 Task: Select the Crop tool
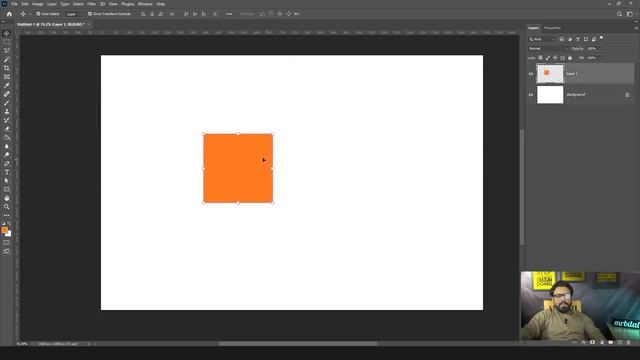(x=7, y=68)
